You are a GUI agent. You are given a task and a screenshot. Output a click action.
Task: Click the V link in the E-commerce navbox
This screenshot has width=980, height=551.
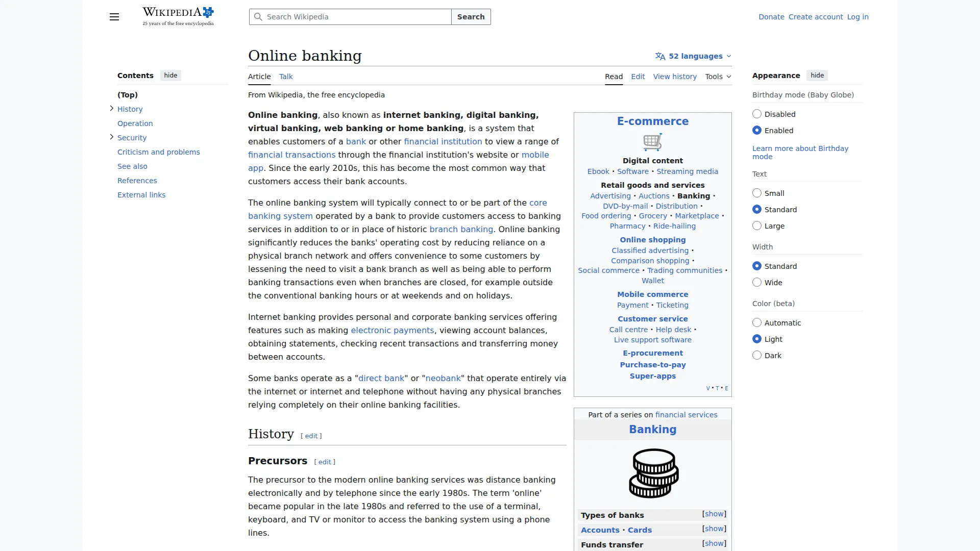708,388
